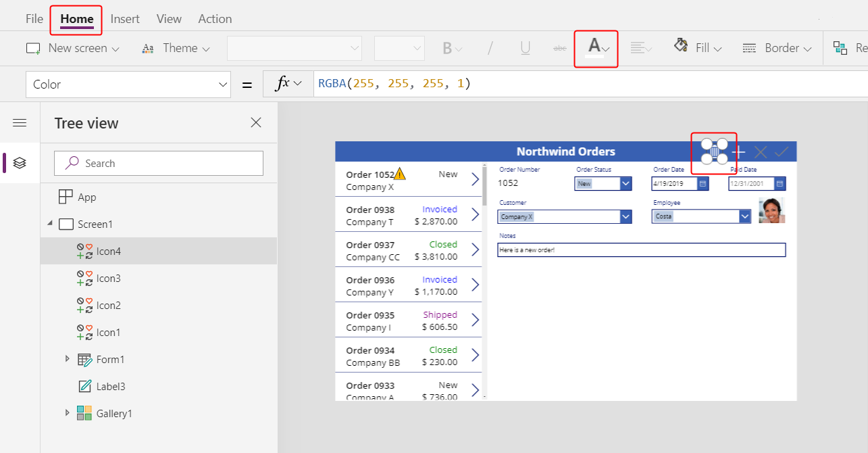Viewport: 868px width, 453px height.
Task: Open the font color picker
Action: 598,47
